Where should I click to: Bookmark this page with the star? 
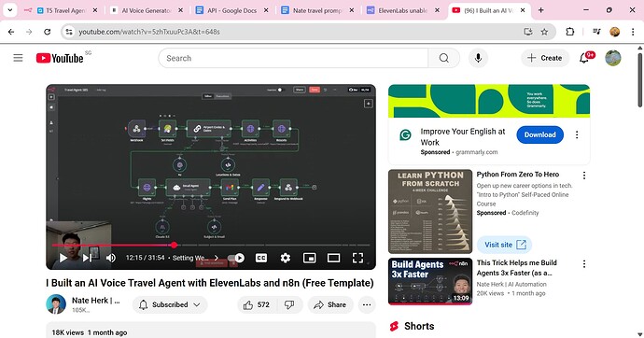coord(544,32)
